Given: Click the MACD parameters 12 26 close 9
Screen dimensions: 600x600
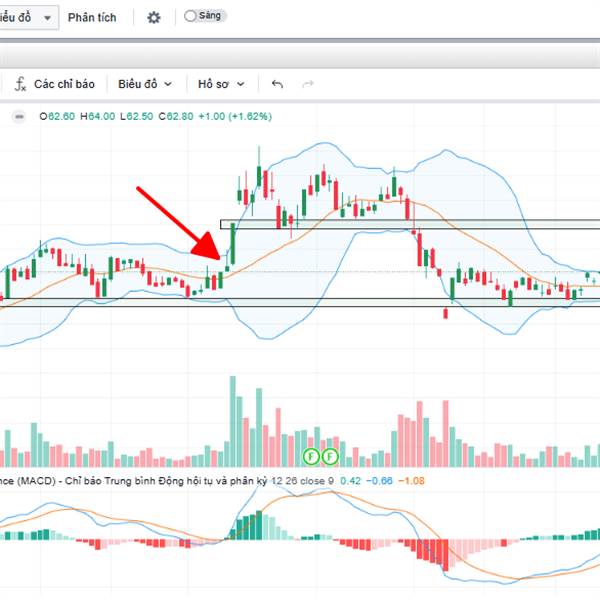Looking at the screenshot, I should point(302,481).
